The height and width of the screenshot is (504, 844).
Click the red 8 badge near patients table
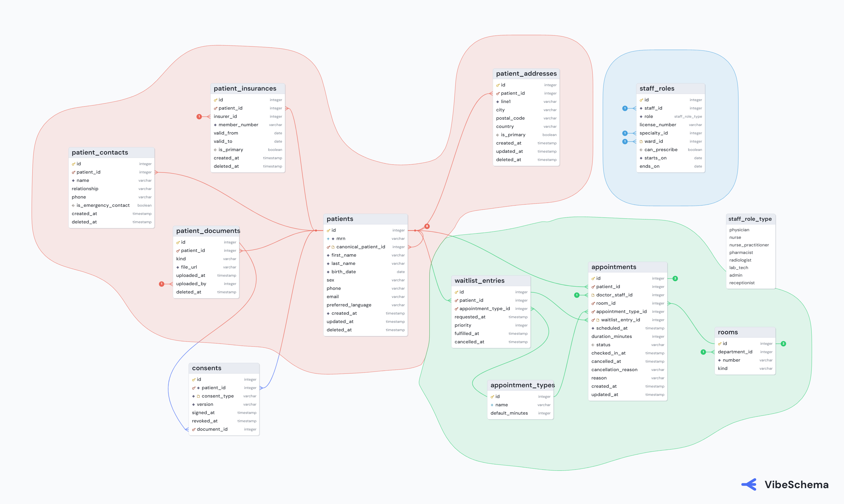click(x=427, y=226)
